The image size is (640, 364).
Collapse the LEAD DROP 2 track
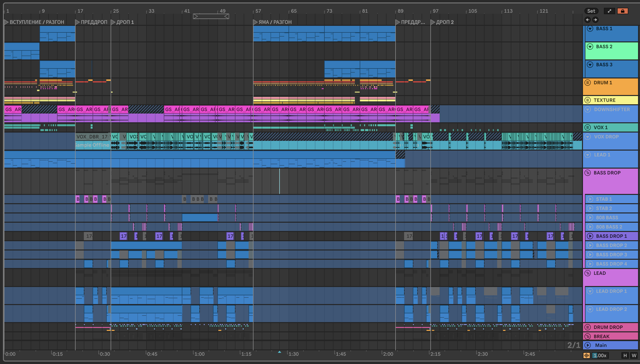point(590,309)
